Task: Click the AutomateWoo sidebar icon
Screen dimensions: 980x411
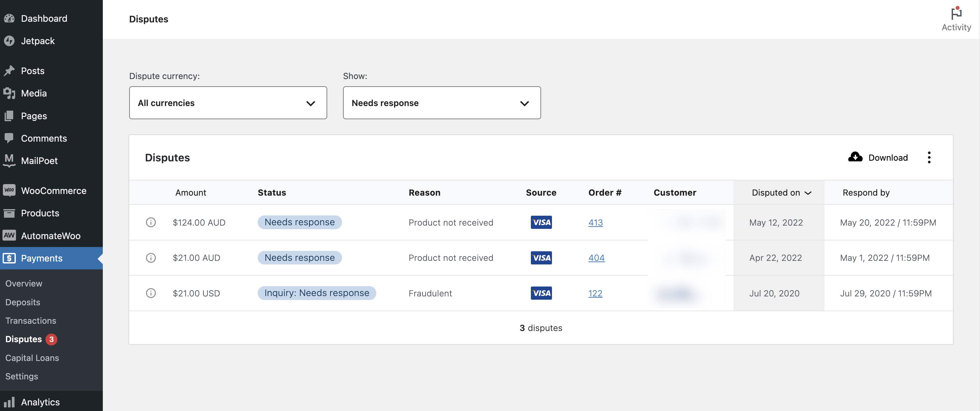Action: coord(9,235)
